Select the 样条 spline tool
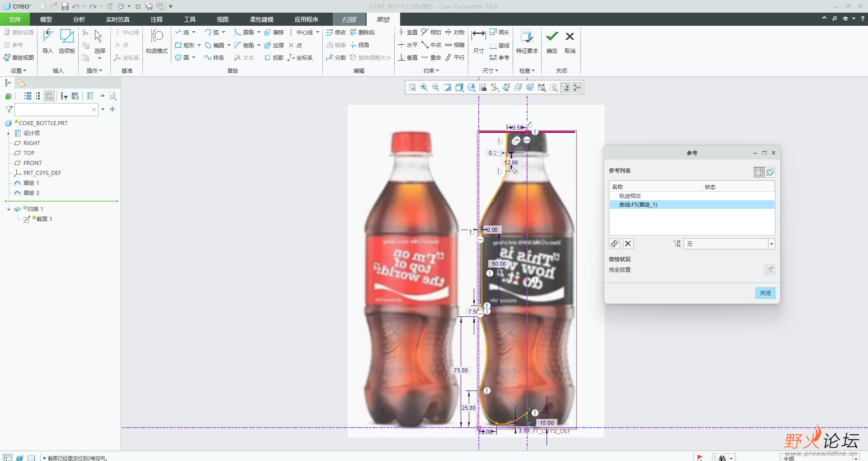The image size is (868, 461). (x=214, y=58)
